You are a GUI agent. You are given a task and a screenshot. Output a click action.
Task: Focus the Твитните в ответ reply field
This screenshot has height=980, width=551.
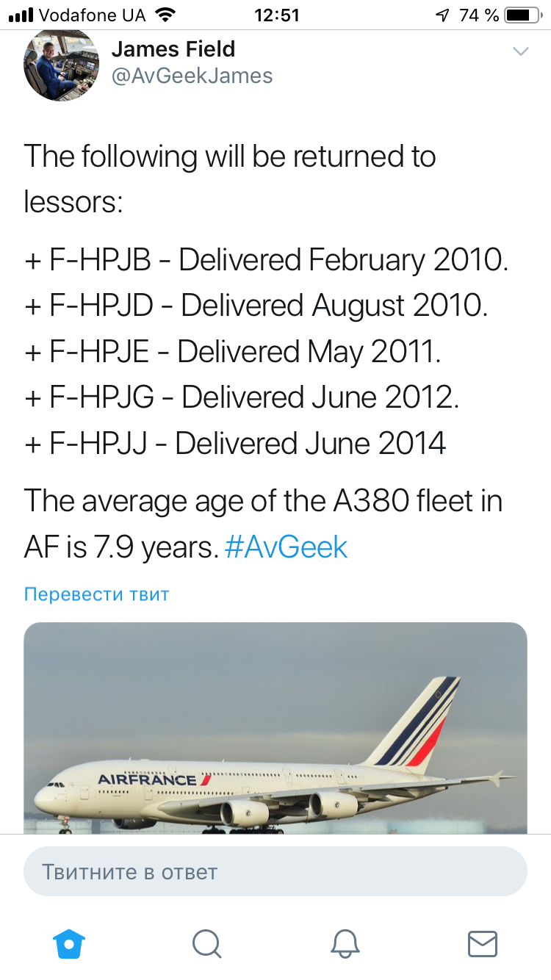(x=275, y=872)
